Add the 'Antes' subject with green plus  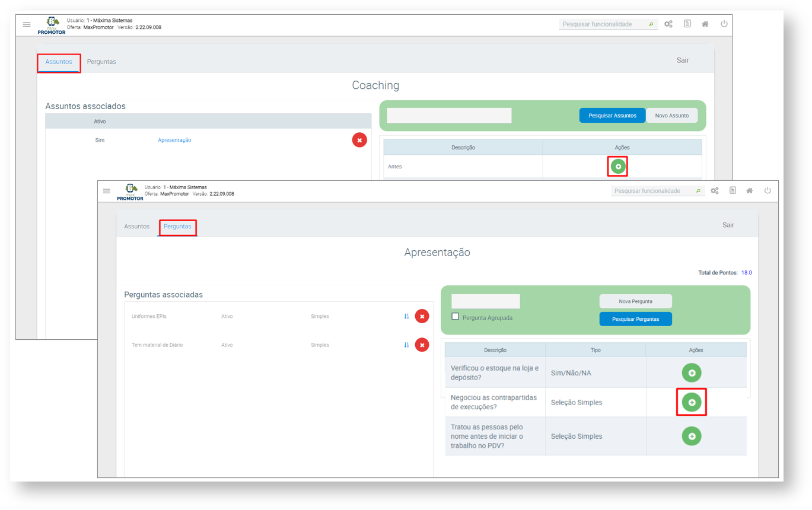pos(617,167)
